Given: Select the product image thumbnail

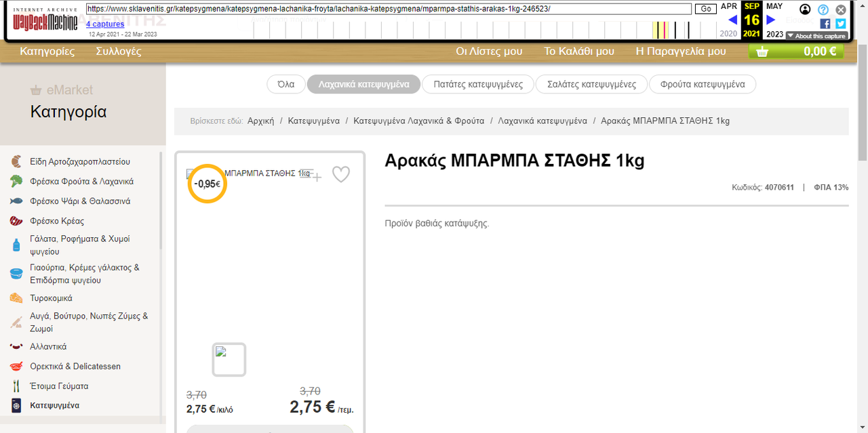Looking at the screenshot, I should [229, 359].
